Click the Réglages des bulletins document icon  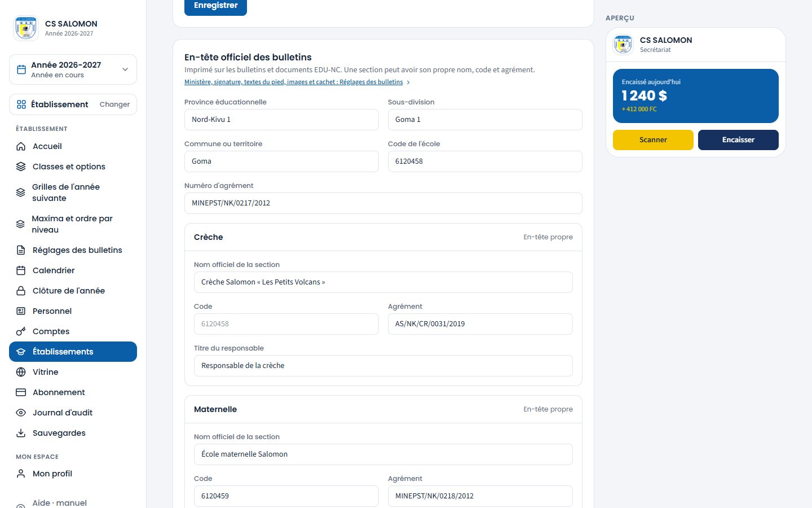click(x=21, y=250)
